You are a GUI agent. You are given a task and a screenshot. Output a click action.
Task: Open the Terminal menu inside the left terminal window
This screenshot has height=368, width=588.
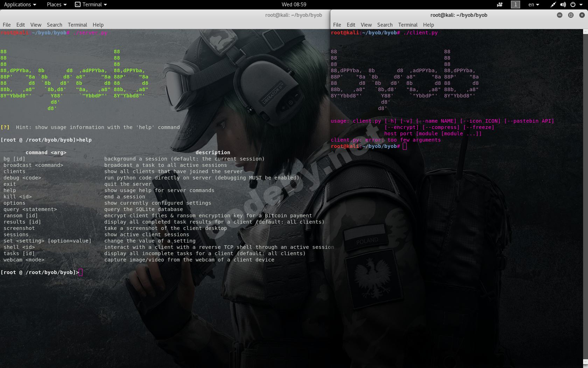click(x=77, y=25)
